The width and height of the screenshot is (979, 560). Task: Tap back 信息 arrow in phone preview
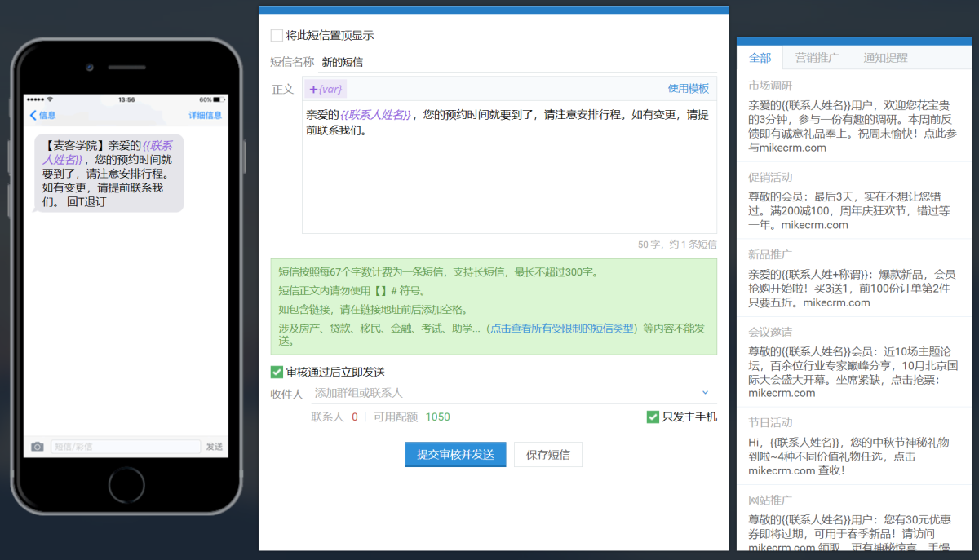pyautogui.click(x=42, y=115)
